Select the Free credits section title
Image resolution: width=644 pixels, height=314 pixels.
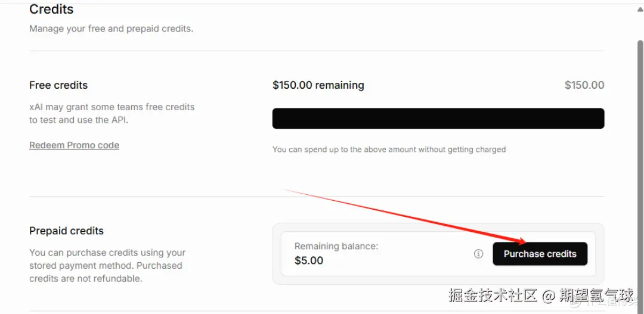[58, 85]
